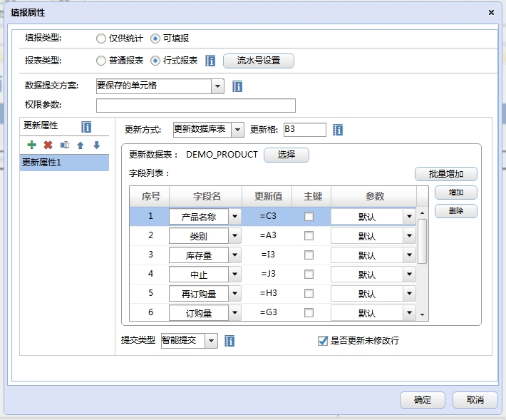The width and height of the screenshot is (506, 420).
Task: Select 普通报表 radio option
Action: coord(101,61)
